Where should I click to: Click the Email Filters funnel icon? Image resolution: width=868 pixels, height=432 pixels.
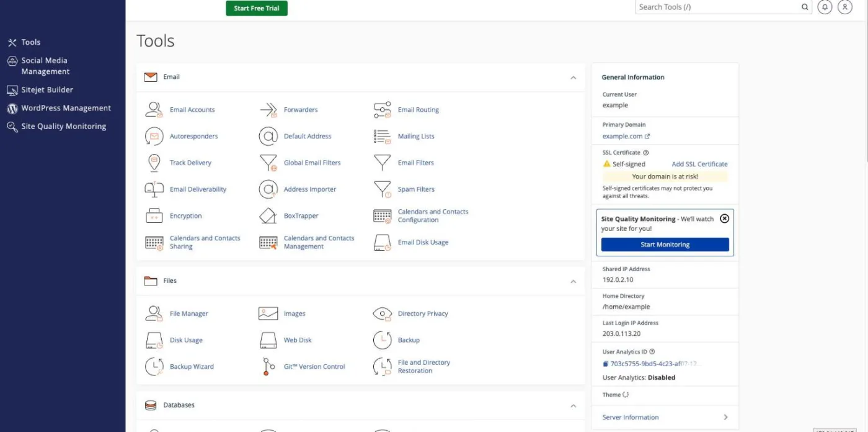pos(383,163)
